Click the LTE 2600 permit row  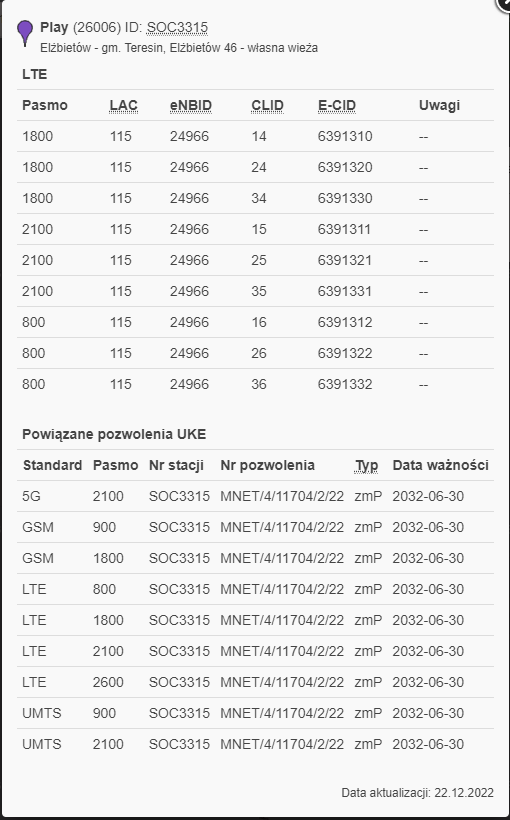(x=255, y=682)
